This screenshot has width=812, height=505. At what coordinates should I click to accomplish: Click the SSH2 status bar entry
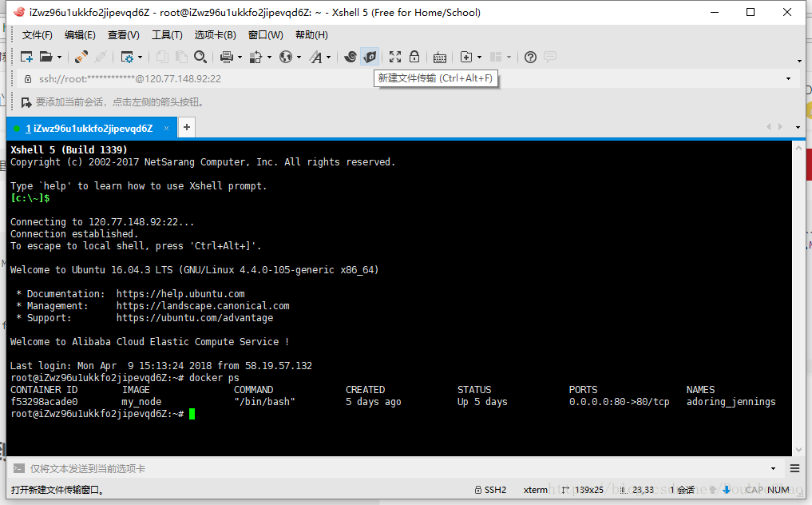point(490,490)
